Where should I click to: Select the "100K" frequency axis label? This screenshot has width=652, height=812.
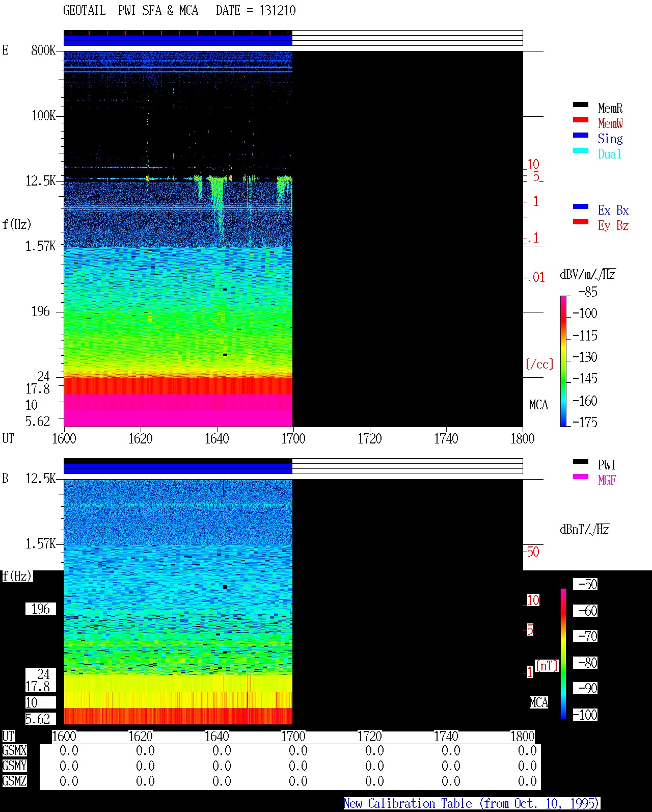pyautogui.click(x=43, y=115)
